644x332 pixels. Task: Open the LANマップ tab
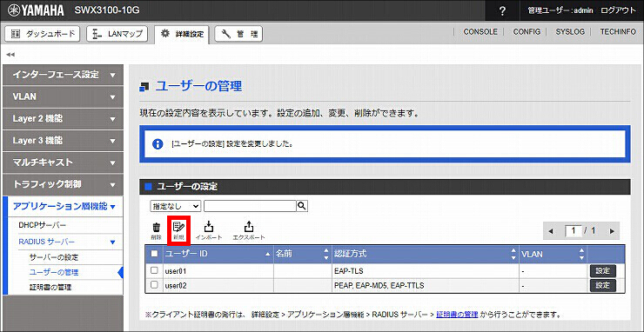pos(117,34)
